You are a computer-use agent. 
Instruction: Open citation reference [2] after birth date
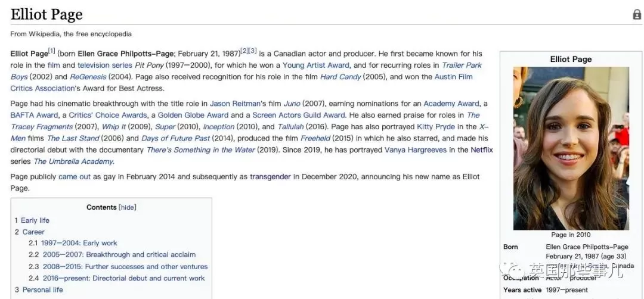point(244,51)
